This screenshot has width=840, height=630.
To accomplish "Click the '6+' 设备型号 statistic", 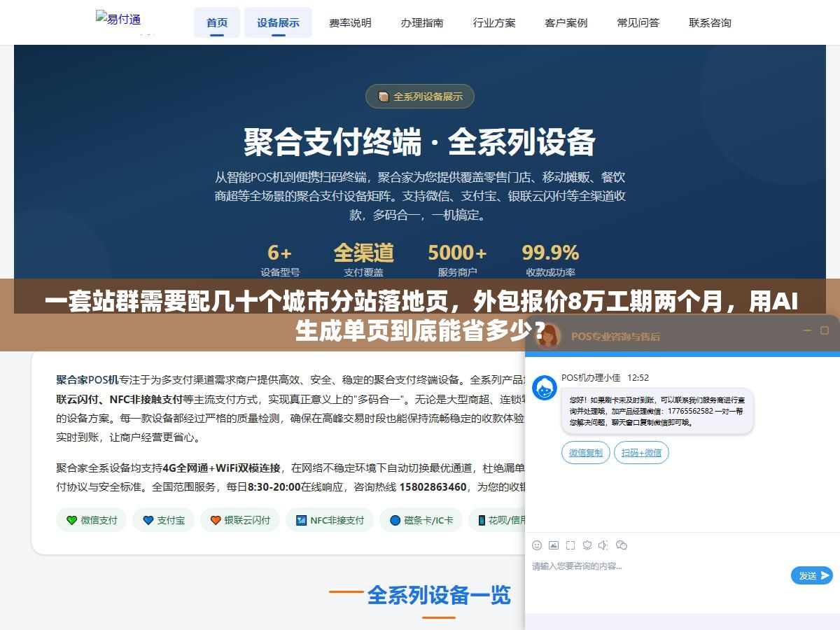I will pyautogui.click(x=280, y=259).
